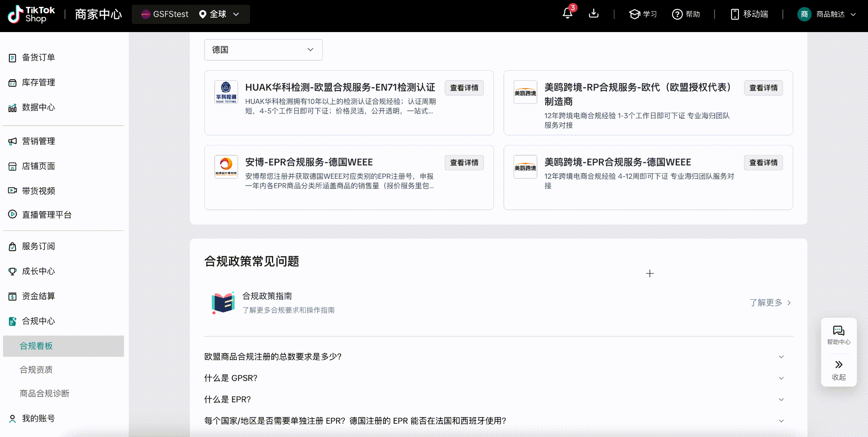Click the download icon in header
868x437 pixels.
tap(593, 14)
